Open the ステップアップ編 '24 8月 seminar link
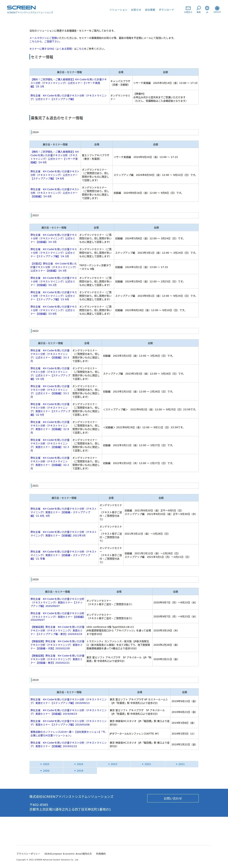 pos(55,175)
